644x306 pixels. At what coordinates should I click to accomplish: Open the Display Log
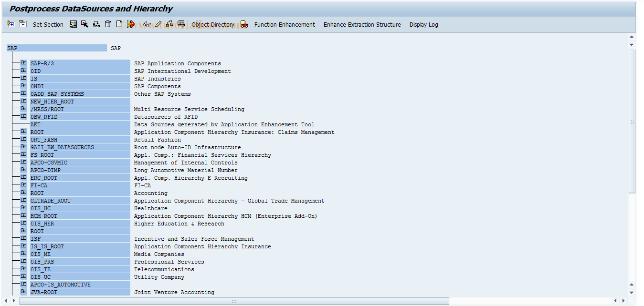pyautogui.click(x=423, y=25)
